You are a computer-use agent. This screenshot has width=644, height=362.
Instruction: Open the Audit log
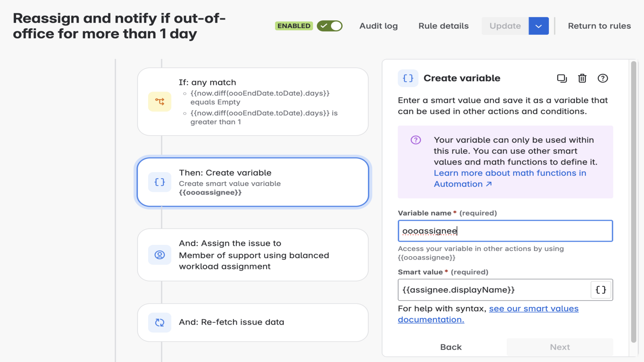tap(378, 26)
